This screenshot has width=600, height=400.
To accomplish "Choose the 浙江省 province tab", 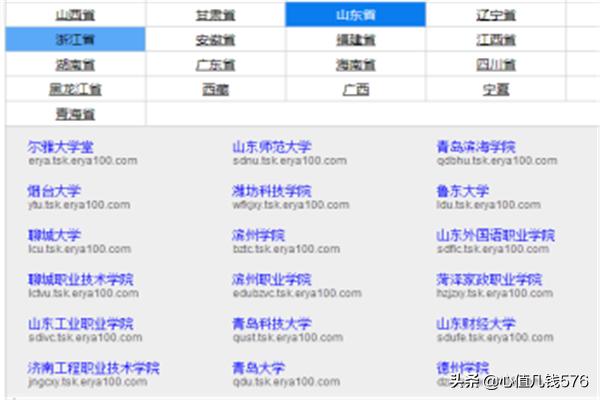I will (x=75, y=39).
